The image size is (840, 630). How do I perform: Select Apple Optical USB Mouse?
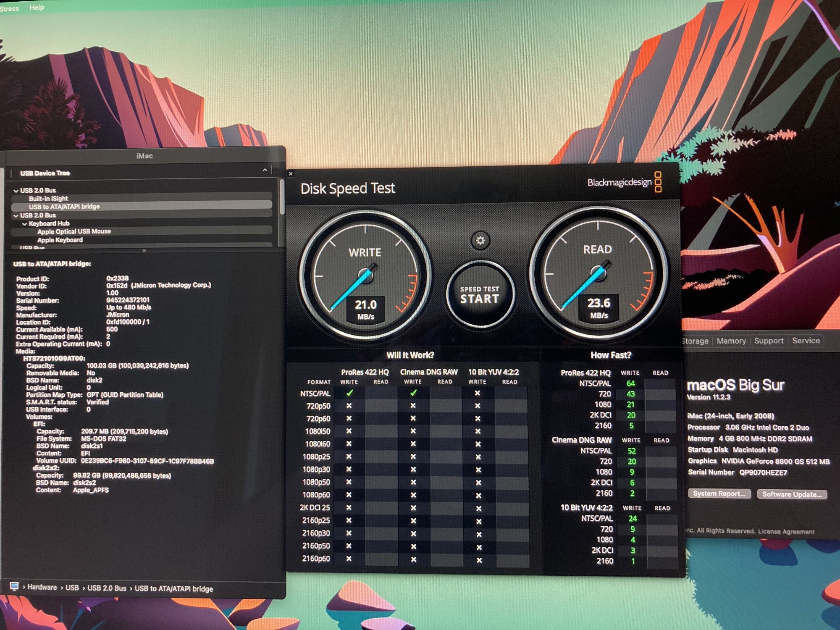click(x=74, y=231)
